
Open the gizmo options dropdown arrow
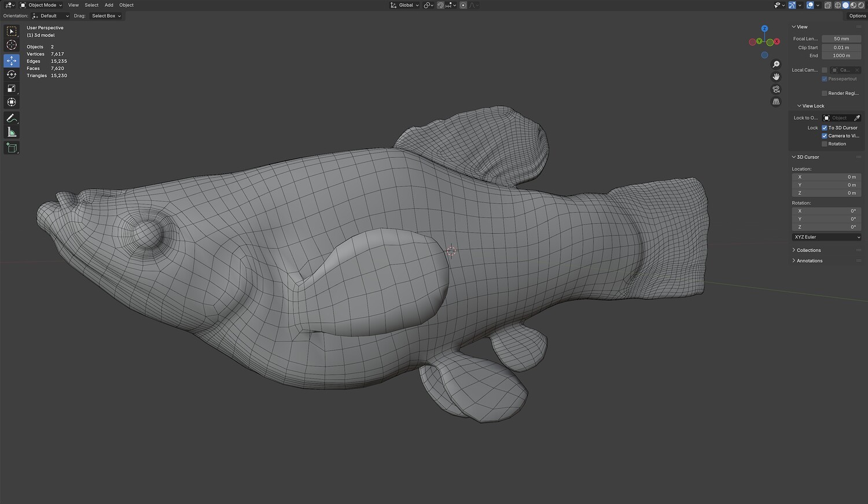[799, 5]
